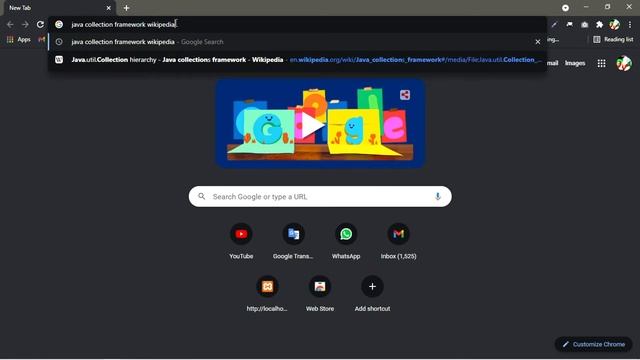The image size is (640, 360).
Task: Open the Extensions puzzle icon
Action: 599,24
